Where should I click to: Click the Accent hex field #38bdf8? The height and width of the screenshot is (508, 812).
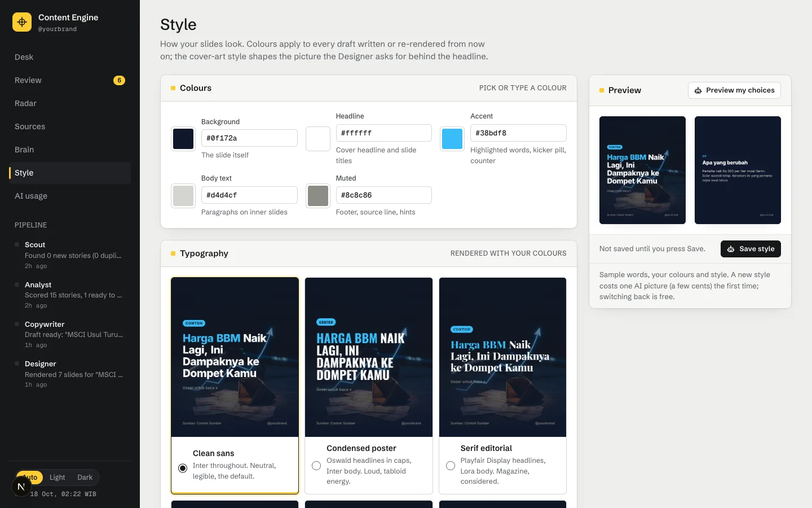[518, 133]
